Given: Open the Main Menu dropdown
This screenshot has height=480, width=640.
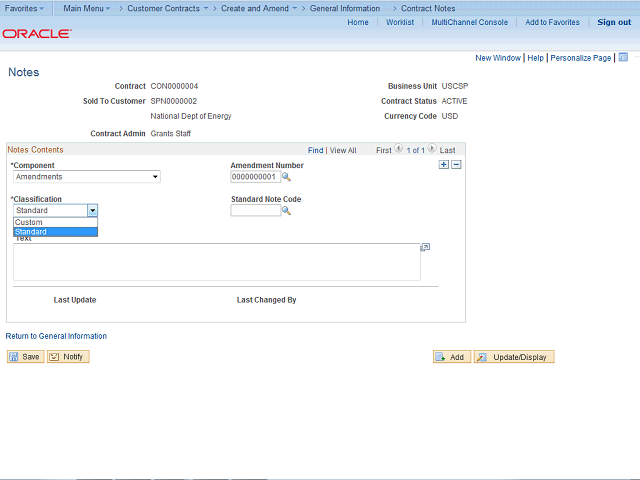Looking at the screenshot, I should click(x=87, y=8).
